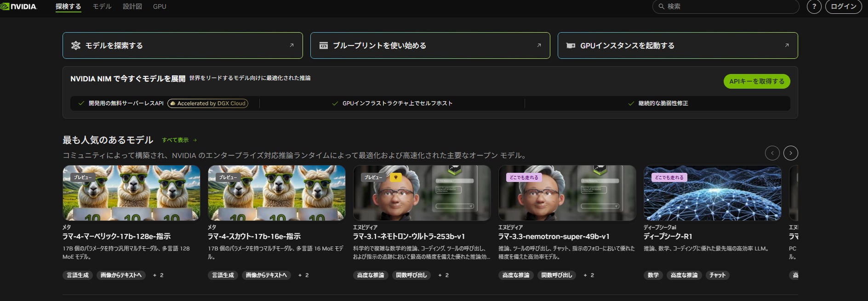Click ディープシーク-R1 title
This screenshot has width=868, height=301.
tap(668, 237)
